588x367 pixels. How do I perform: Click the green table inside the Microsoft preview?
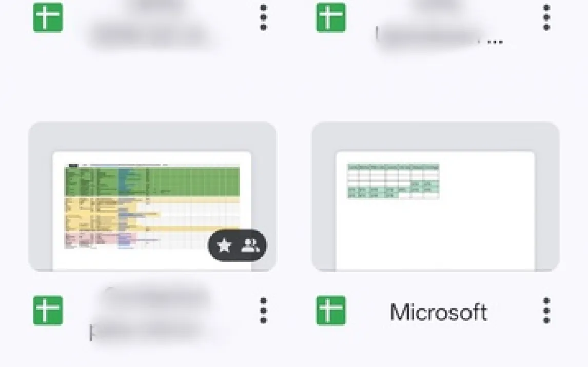[393, 181]
